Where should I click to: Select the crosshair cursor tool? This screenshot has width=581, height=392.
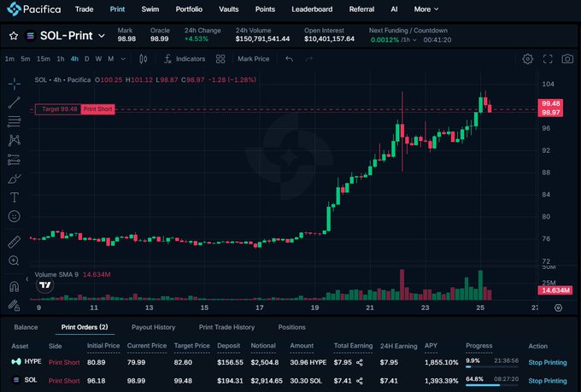tap(14, 84)
